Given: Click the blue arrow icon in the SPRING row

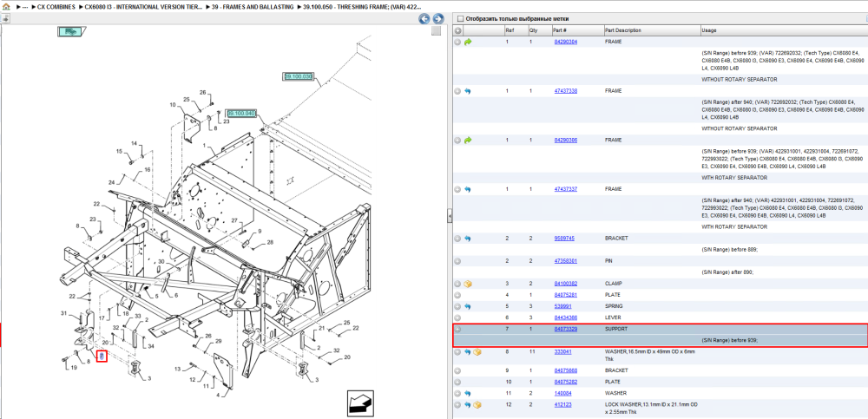Looking at the screenshot, I should pos(468,306).
